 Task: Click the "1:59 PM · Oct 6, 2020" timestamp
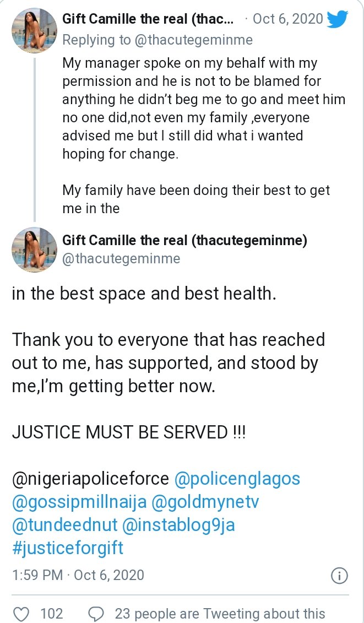tap(78, 576)
